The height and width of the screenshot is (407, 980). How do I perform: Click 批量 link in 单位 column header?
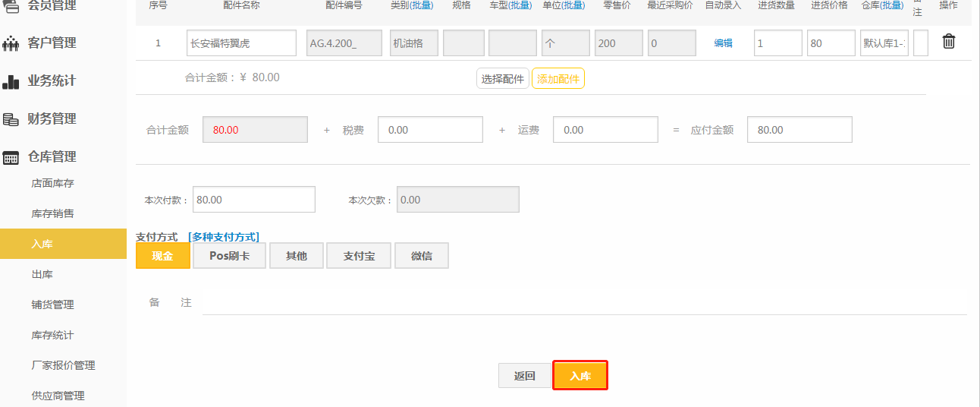tap(573, 5)
